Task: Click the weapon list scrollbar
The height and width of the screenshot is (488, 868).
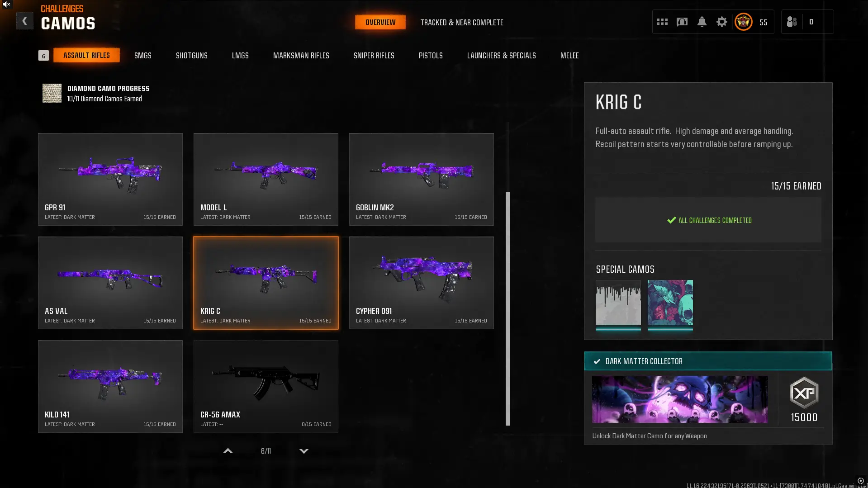Action: coord(508,308)
